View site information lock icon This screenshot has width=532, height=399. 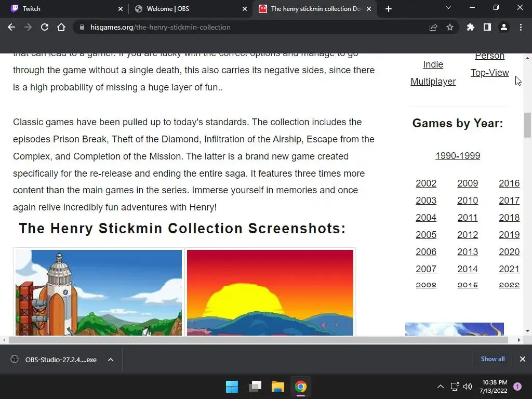click(82, 27)
